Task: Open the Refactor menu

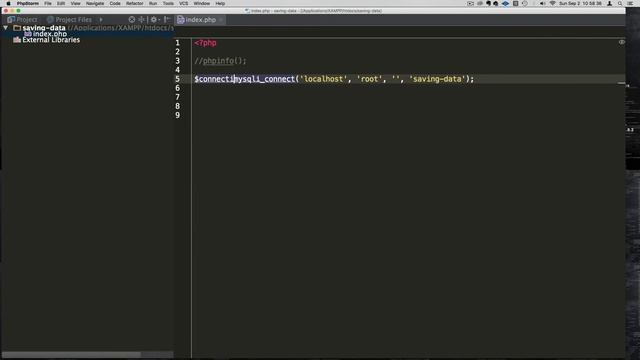Action: click(134, 3)
